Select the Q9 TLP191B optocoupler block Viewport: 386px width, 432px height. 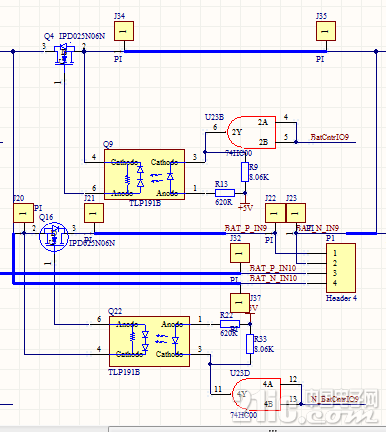[144, 174]
